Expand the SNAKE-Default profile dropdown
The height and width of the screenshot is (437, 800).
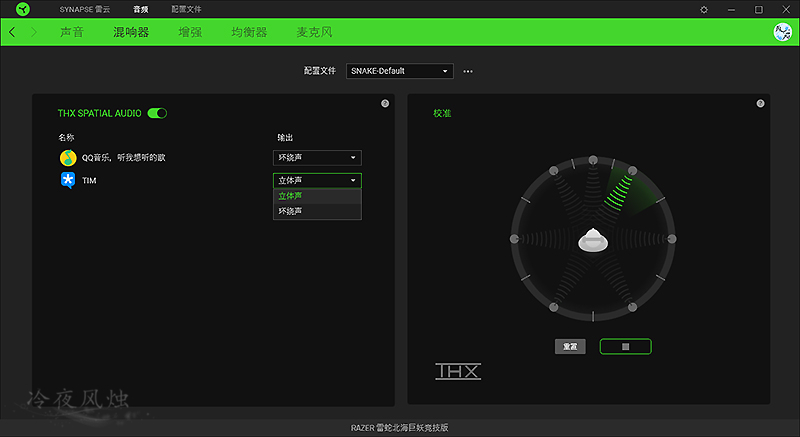coord(399,71)
